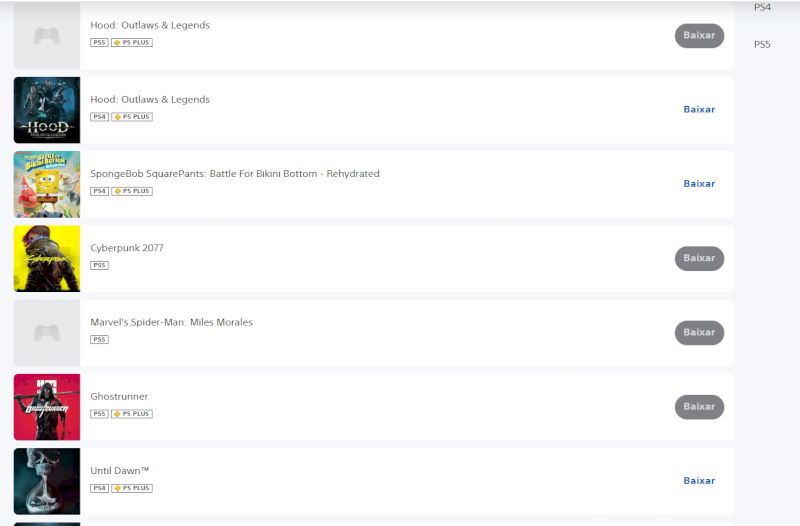Screen dimensions: 800x526
Task: Open the Marvel's Spider-Man: Miles Morales title
Action: coord(171,322)
